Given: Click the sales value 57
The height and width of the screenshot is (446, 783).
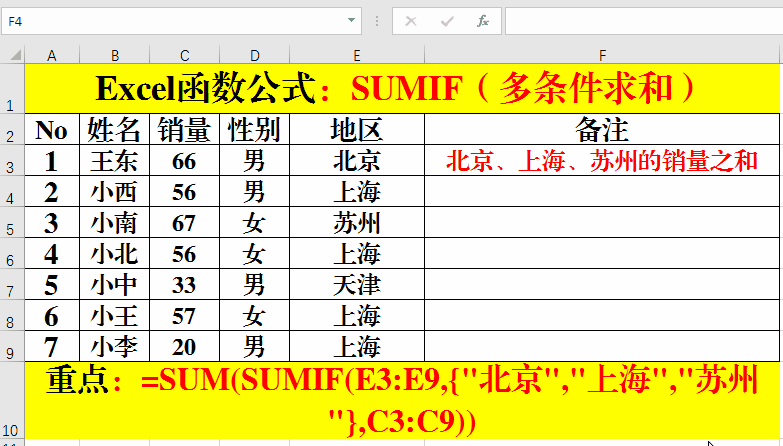Looking at the screenshot, I should pyautogui.click(x=184, y=315).
